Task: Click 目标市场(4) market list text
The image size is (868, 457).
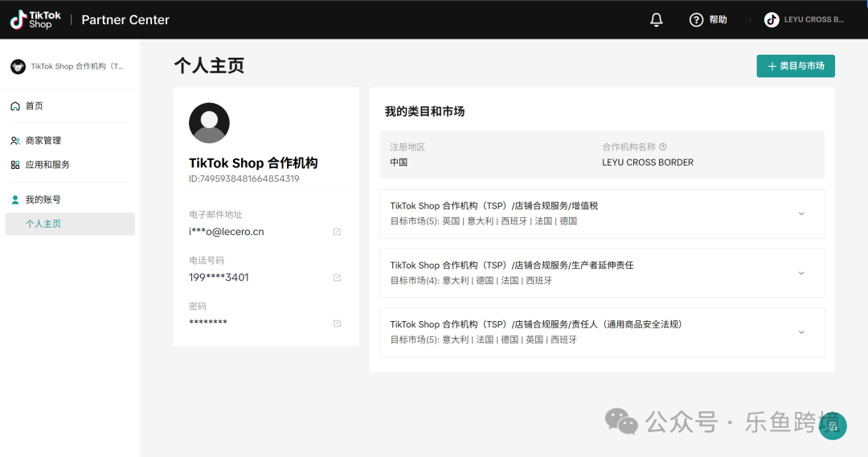Action: pyautogui.click(x=471, y=280)
